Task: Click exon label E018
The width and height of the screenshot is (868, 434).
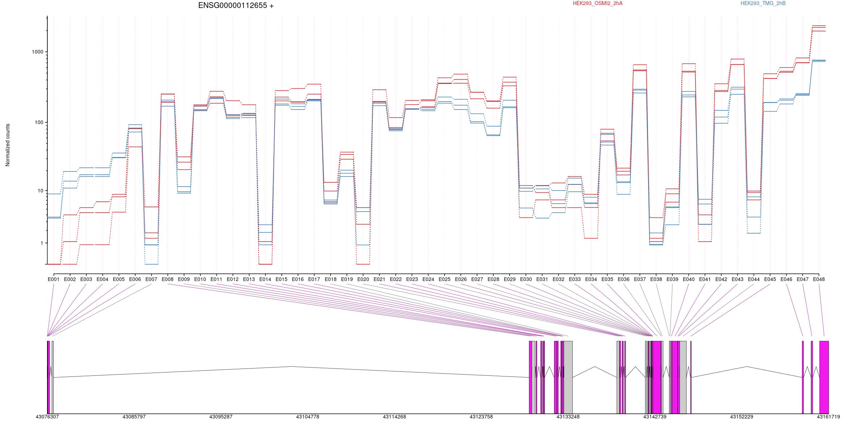Action: [331, 279]
